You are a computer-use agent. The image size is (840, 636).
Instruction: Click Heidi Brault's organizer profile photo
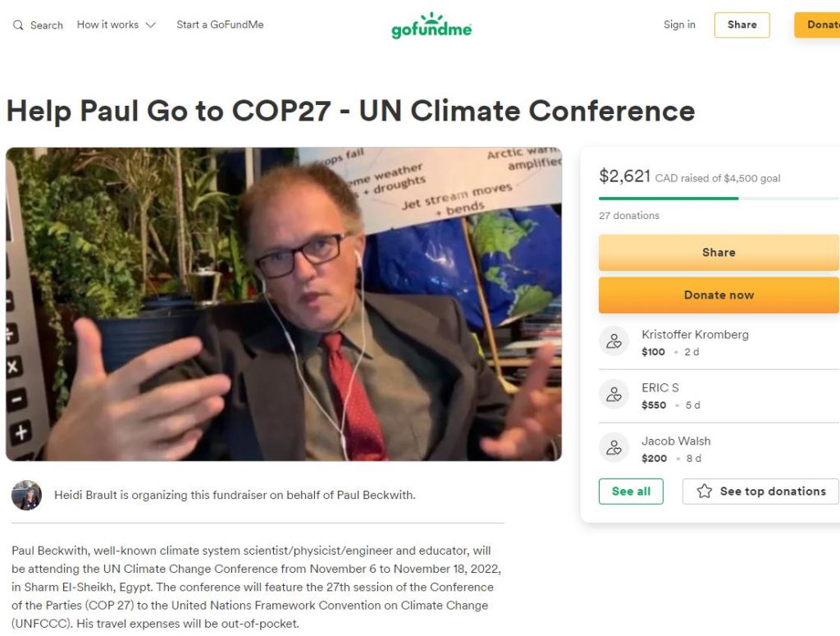(27, 495)
